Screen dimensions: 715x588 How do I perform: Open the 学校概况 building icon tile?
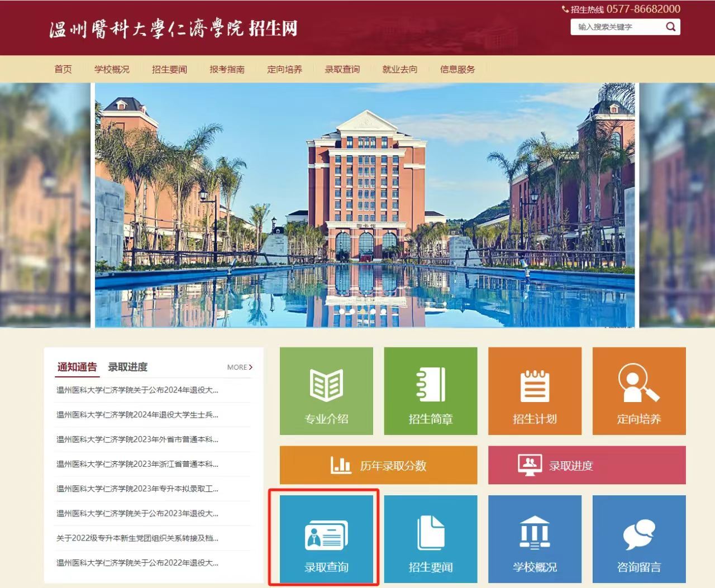tap(535, 539)
